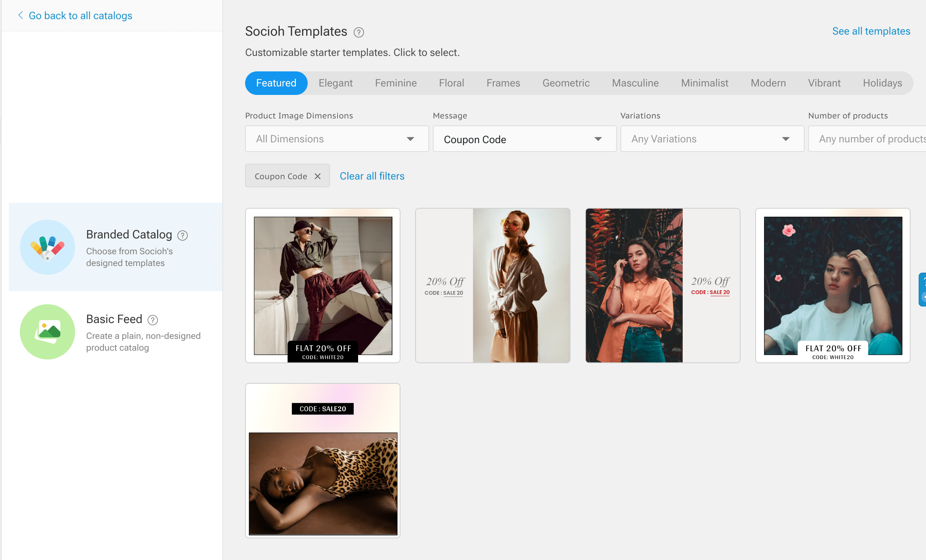Viewport: 926px width, 560px height.
Task: Select the Holidays category tab
Action: click(x=883, y=83)
